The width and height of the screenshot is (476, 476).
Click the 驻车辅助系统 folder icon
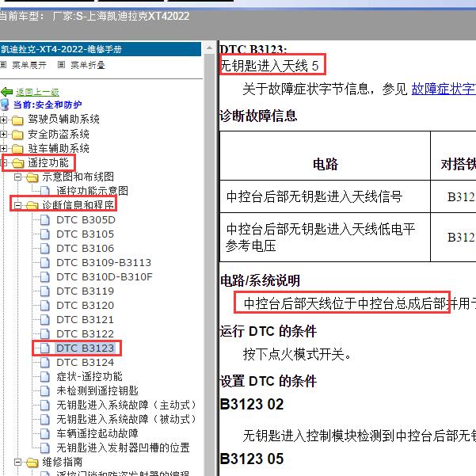17,149
